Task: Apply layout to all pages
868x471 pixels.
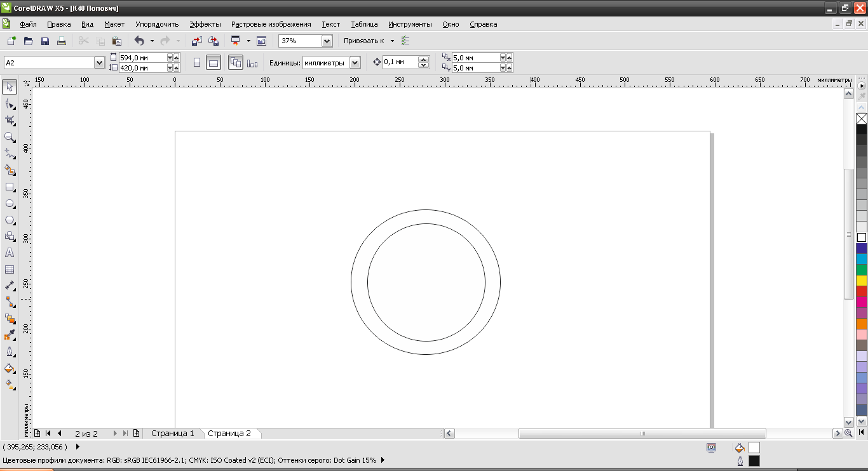Action: (x=236, y=63)
